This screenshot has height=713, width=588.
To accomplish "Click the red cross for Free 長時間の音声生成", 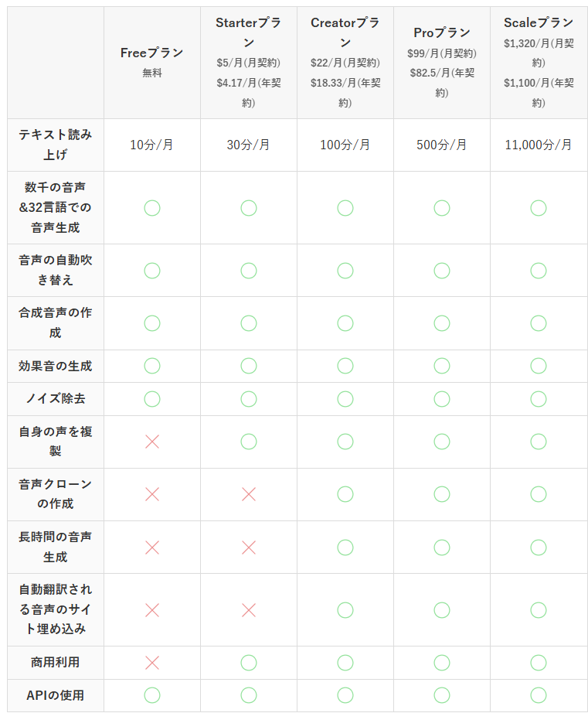I will point(152,548).
